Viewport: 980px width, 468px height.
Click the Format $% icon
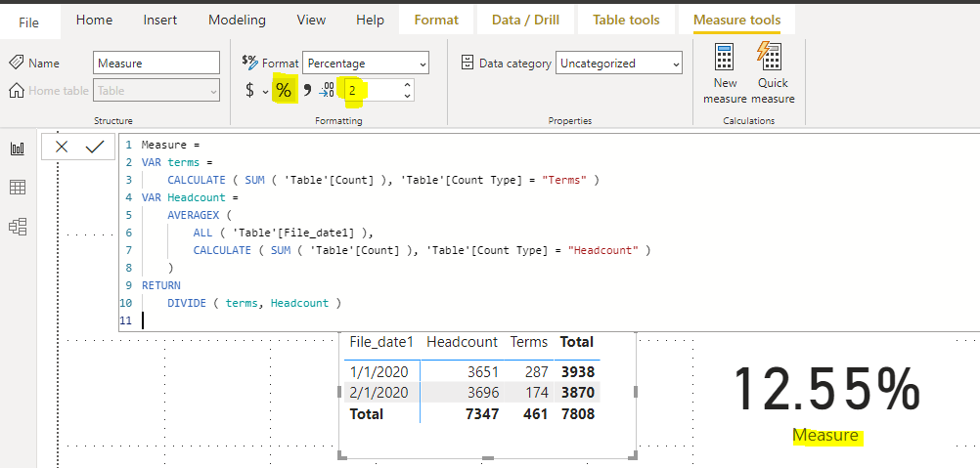pyautogui.click(x=250, y=62)
